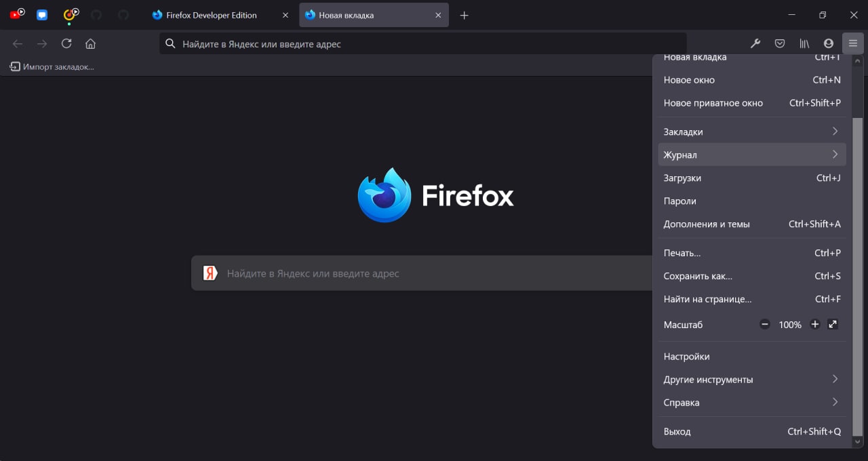Close the Новая вкладка tab
868x461 pixels.
point(438,15)
